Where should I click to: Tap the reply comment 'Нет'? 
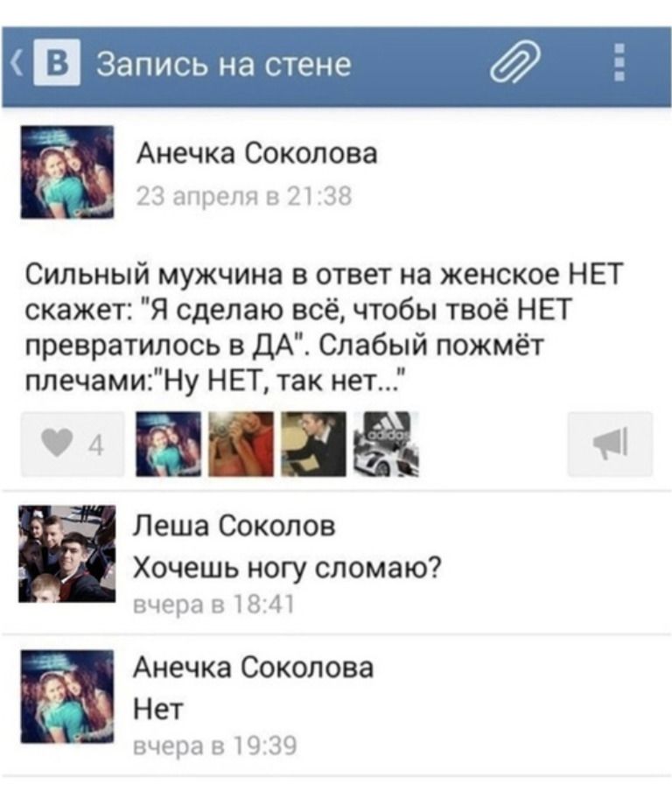coord(157,709)
